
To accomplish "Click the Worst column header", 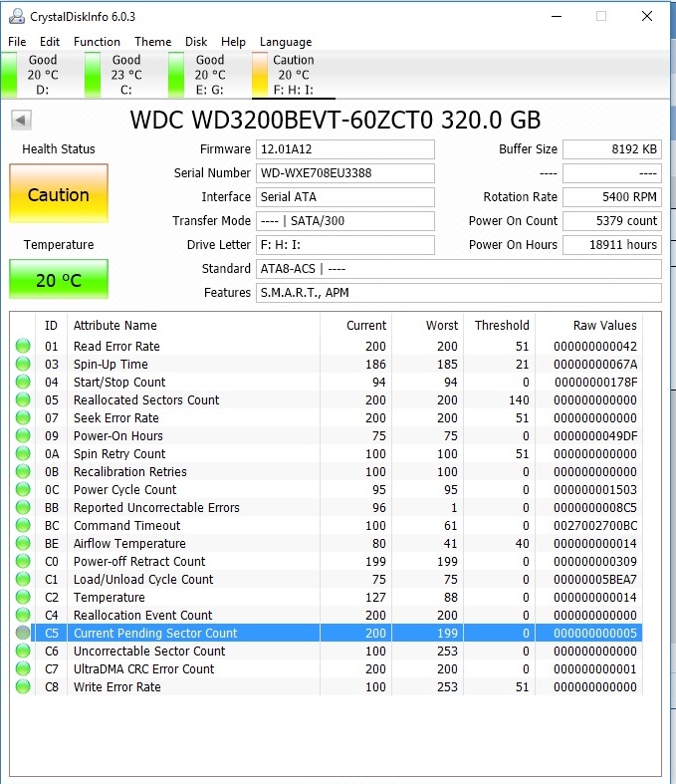I will [x=442, y=326].
